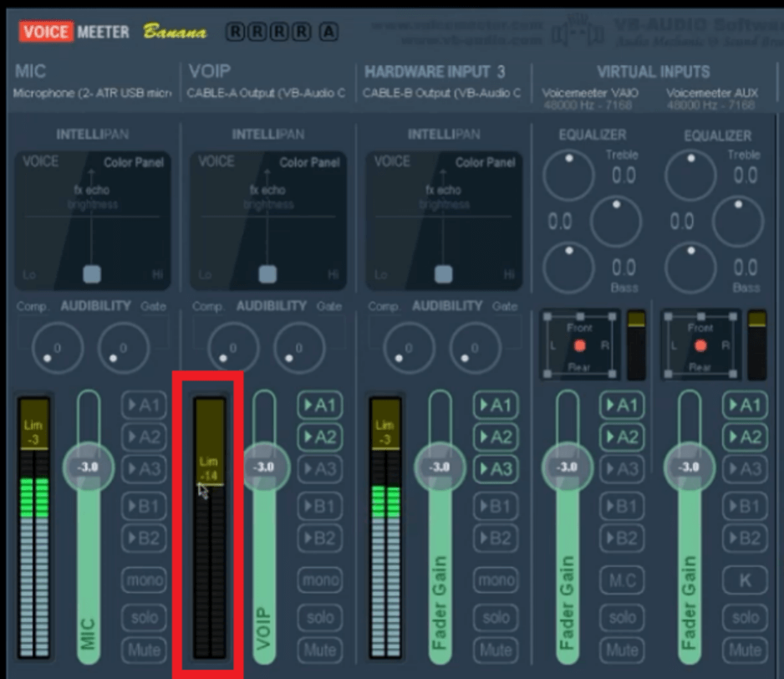Click the Hardware Input 3 fader knob

[x=440, y=467]
